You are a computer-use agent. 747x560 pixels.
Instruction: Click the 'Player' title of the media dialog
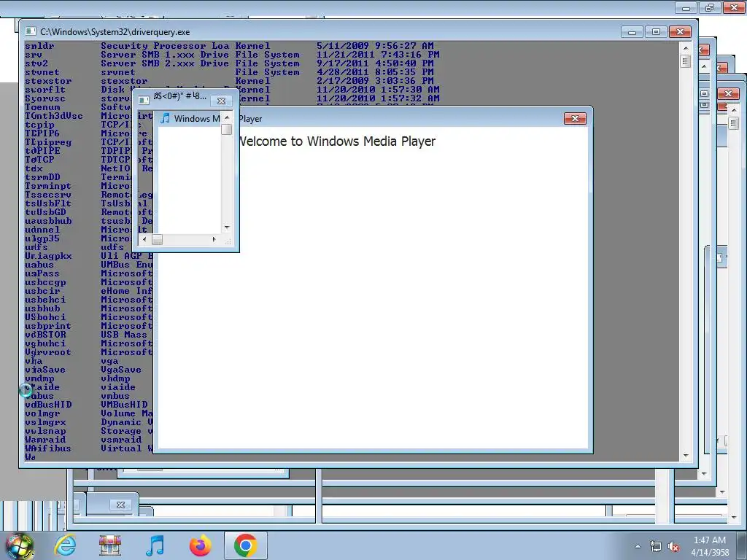click(251, 119)
